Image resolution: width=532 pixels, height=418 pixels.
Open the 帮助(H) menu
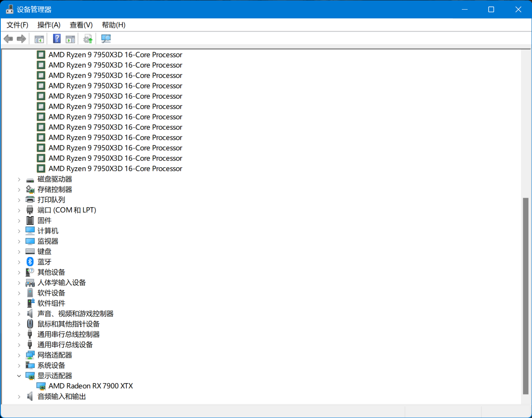[x=113, y=25]
